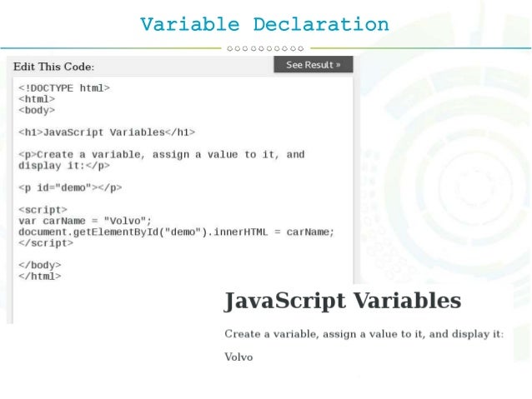Click the 'display it:</p>' code line
The width and height of the screenshot is (532, 399).
[64, 166]
